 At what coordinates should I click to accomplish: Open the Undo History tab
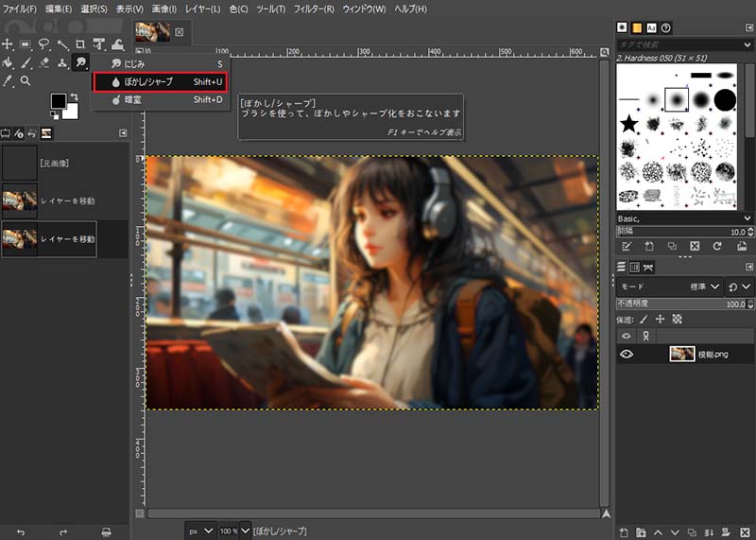click(32, 133)
